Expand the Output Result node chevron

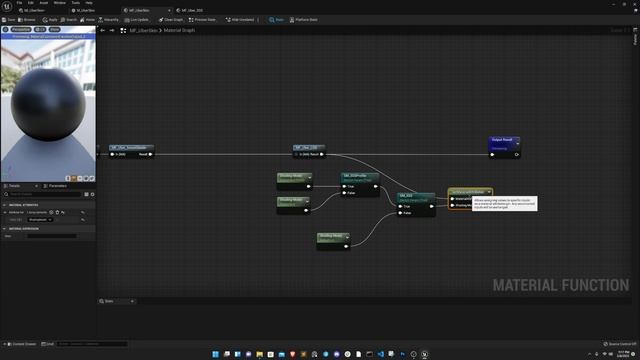(x=518, y=143)
